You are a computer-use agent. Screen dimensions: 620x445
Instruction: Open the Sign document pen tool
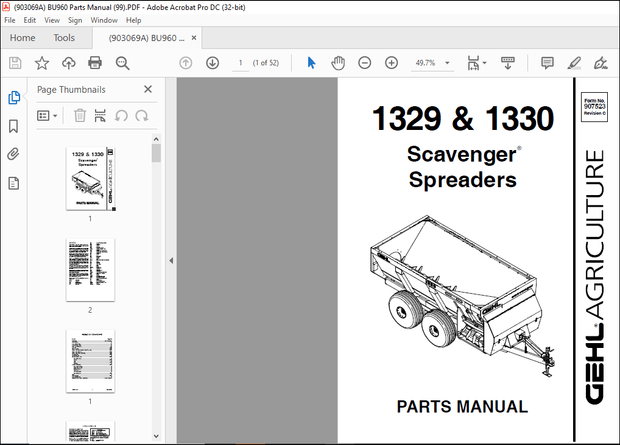click(601, 63)
